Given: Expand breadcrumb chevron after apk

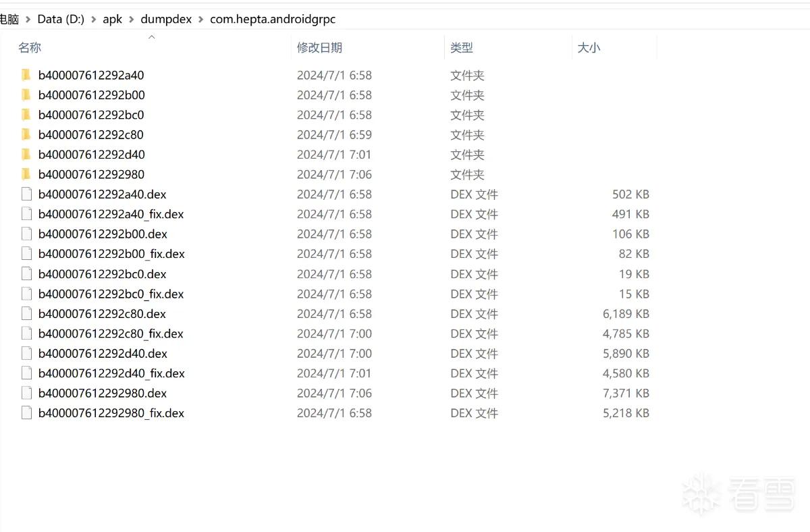Looking at the screenshot, I should coord(131,20).
